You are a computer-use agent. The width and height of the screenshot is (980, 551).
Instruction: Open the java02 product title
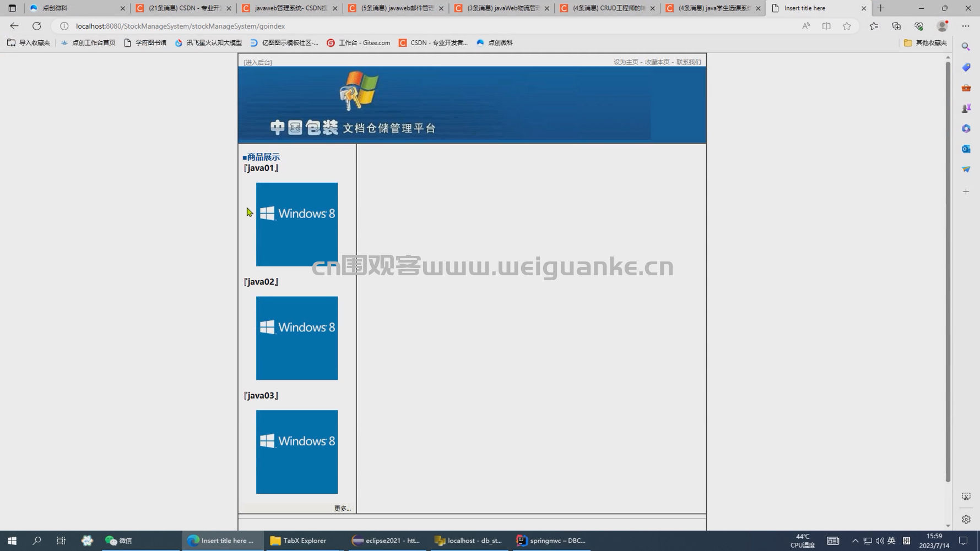tap(261, 282)
